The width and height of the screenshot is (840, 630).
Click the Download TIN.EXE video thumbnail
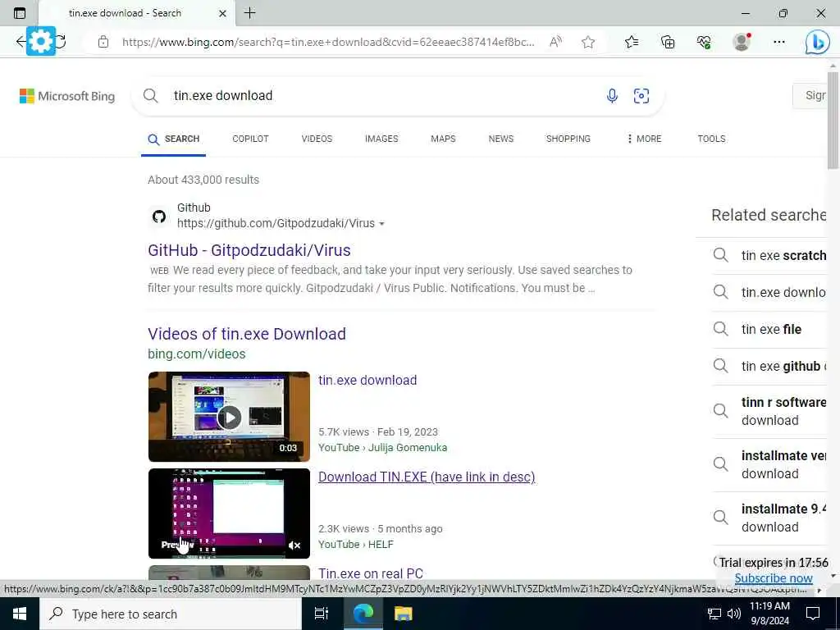pos(230,514)
